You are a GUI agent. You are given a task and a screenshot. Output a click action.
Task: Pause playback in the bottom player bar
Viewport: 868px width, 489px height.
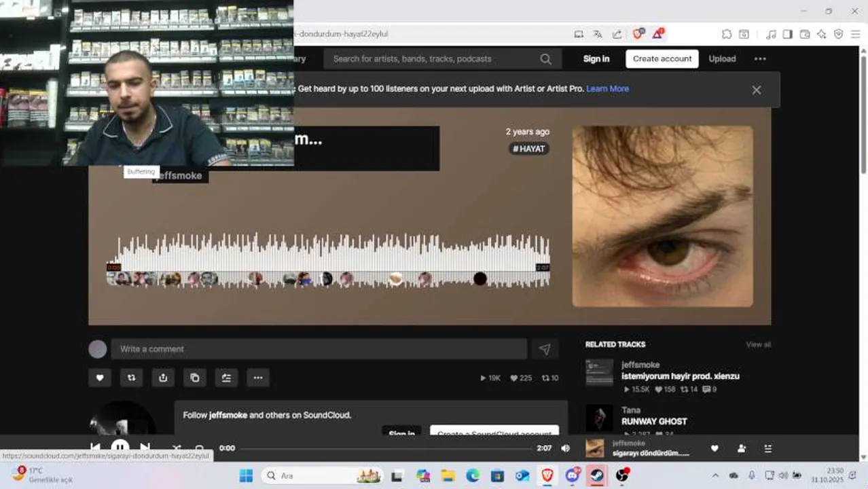point(120,448)
